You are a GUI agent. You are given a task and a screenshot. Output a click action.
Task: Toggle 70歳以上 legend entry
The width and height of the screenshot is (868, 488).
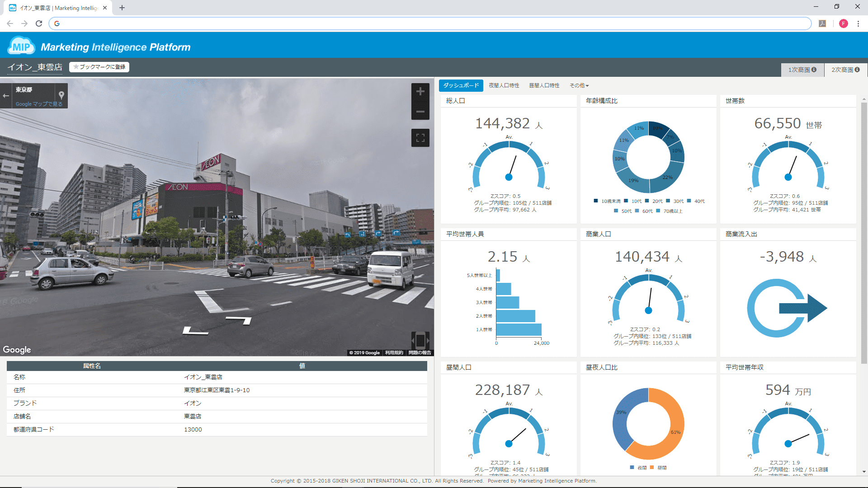(670, 211)
